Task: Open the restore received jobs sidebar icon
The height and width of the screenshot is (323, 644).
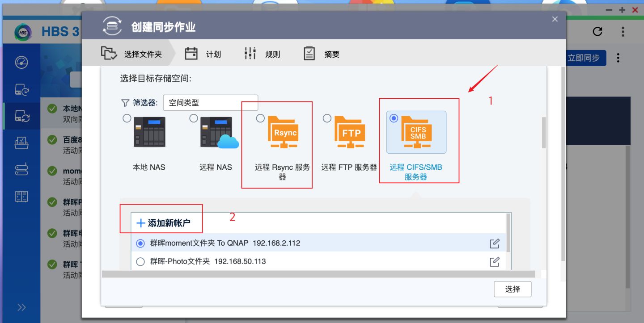Action: (x=21, y=142)
